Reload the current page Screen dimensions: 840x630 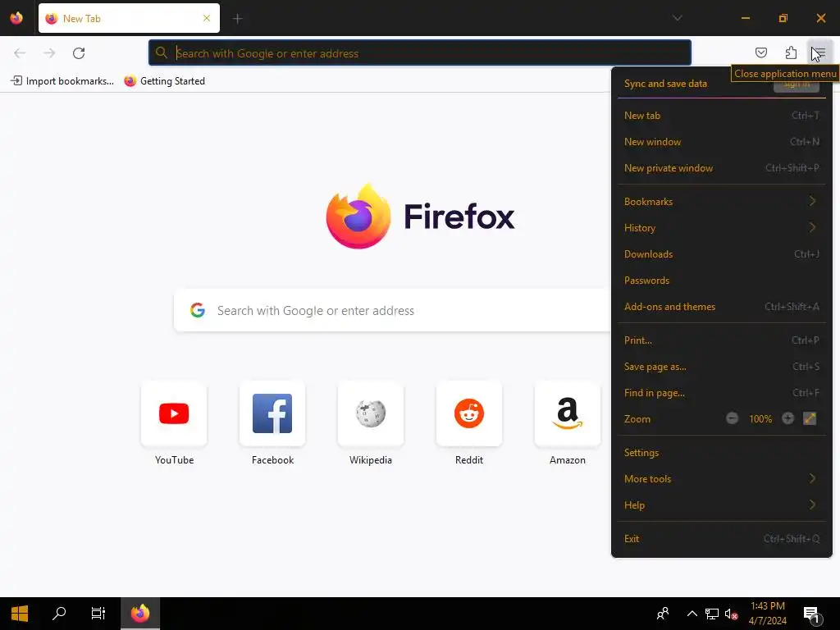point(79,53)
